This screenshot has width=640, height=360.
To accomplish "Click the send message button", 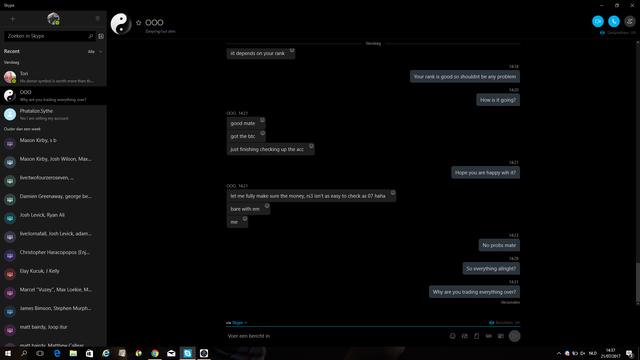I will tap(514, 336).
